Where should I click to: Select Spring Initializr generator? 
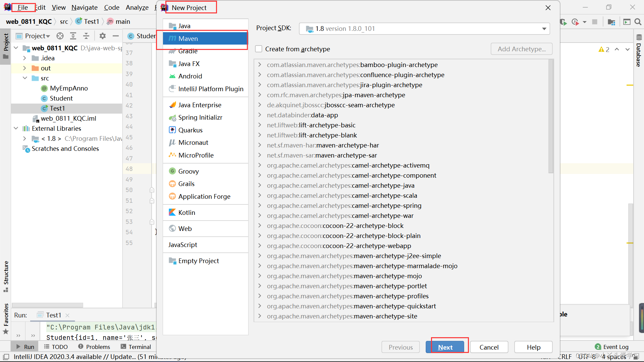point(205,117)
